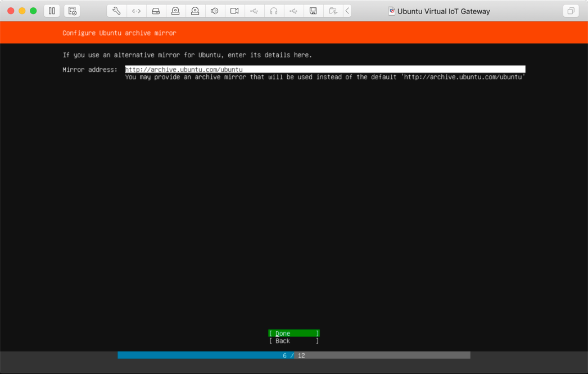
Task: Click the Ubuntu Virtual IoT Gateway title
Action: 444,11
